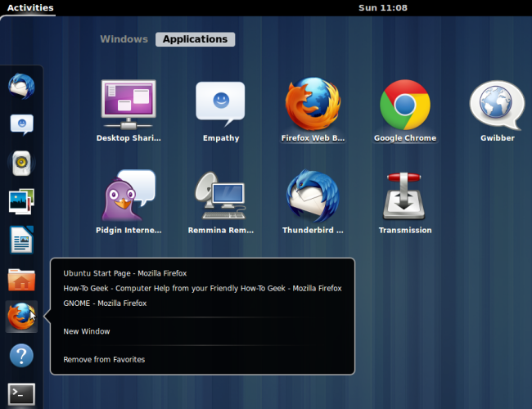The width and height of the screenshot is (532, 409).
Task: Launch the photo manager icon in dash
Action: coord(21,201)
